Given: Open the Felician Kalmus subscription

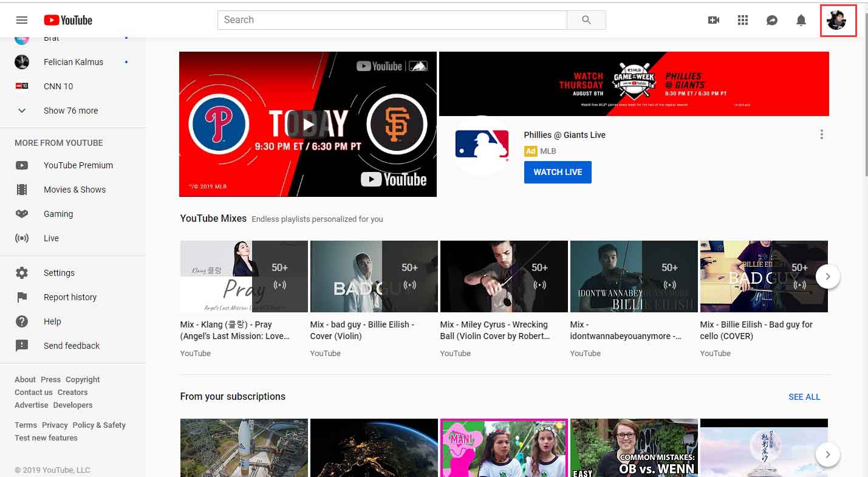Looking at the screenshot, I should coord(73,62).
